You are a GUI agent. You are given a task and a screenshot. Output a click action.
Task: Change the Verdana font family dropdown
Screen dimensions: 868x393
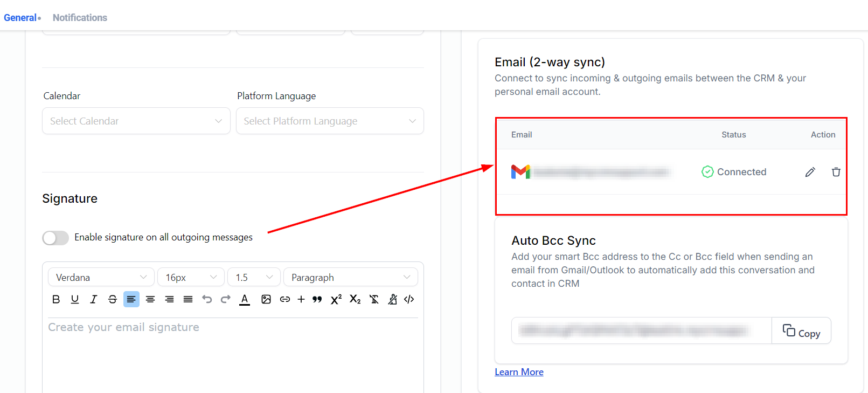pyautogui.click(x=101, y=277)
